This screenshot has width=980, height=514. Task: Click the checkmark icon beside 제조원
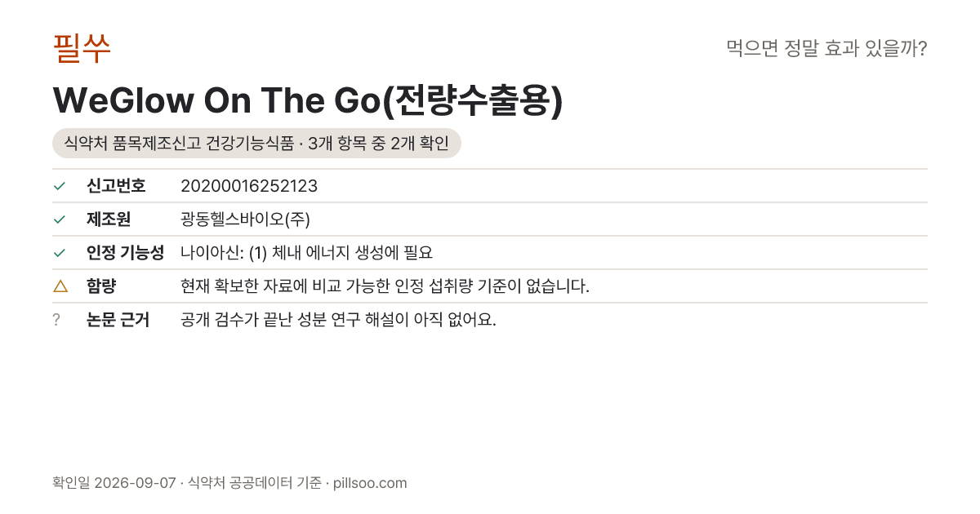[59, 219]
